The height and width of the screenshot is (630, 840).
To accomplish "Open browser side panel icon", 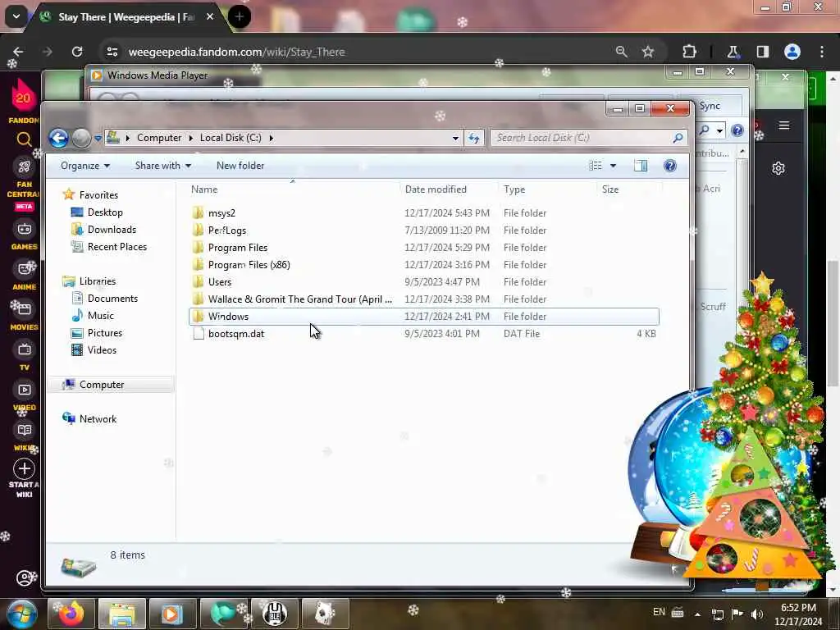I will pos(763,52).
